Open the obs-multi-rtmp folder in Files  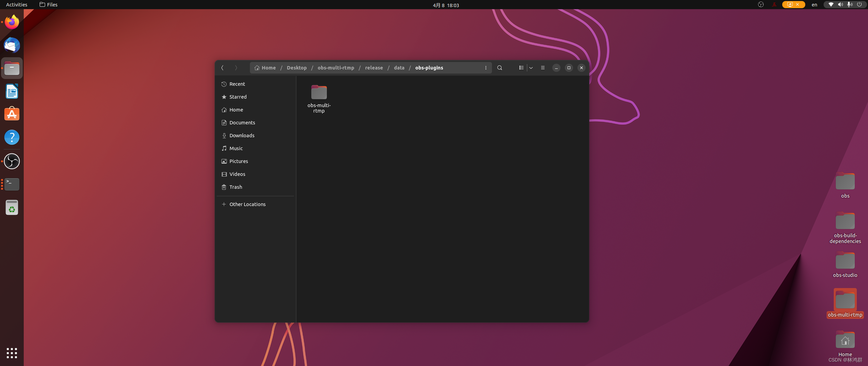[x=319, y=99]
